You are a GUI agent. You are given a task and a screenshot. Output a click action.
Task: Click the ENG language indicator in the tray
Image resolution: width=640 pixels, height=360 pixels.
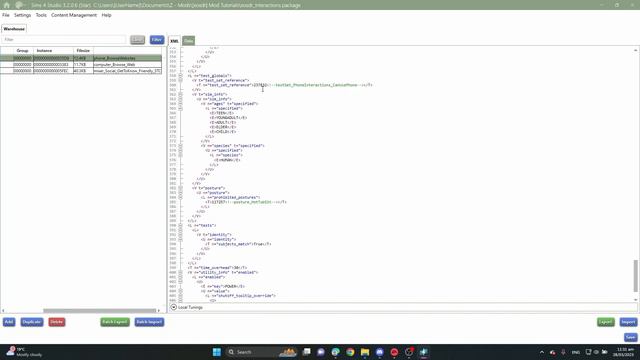(x=576, y=352)
